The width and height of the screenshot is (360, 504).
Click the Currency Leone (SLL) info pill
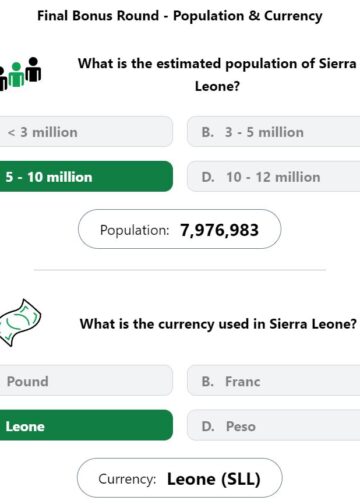179,478
